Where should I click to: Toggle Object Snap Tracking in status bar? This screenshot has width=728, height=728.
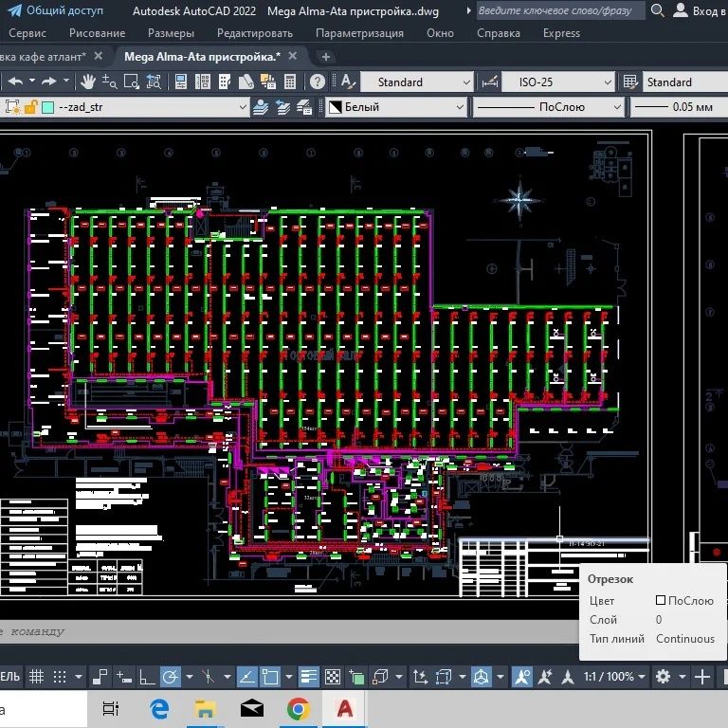tap(247, 677)
